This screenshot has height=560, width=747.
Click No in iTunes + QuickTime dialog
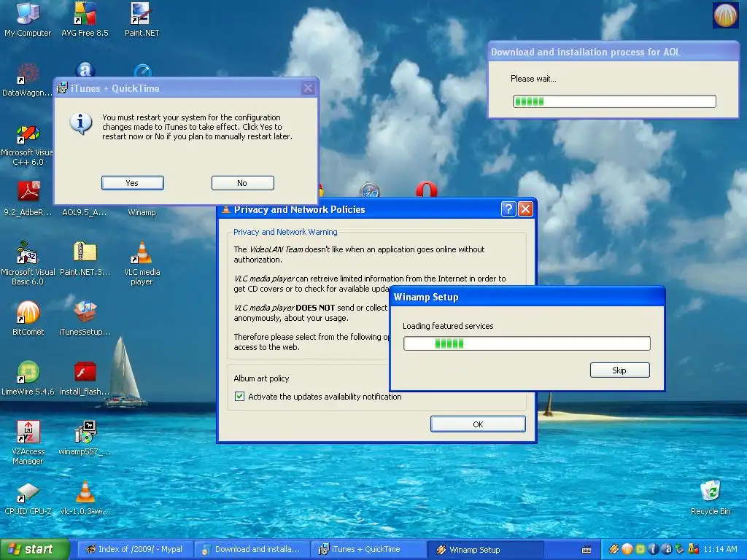point(242,183)
